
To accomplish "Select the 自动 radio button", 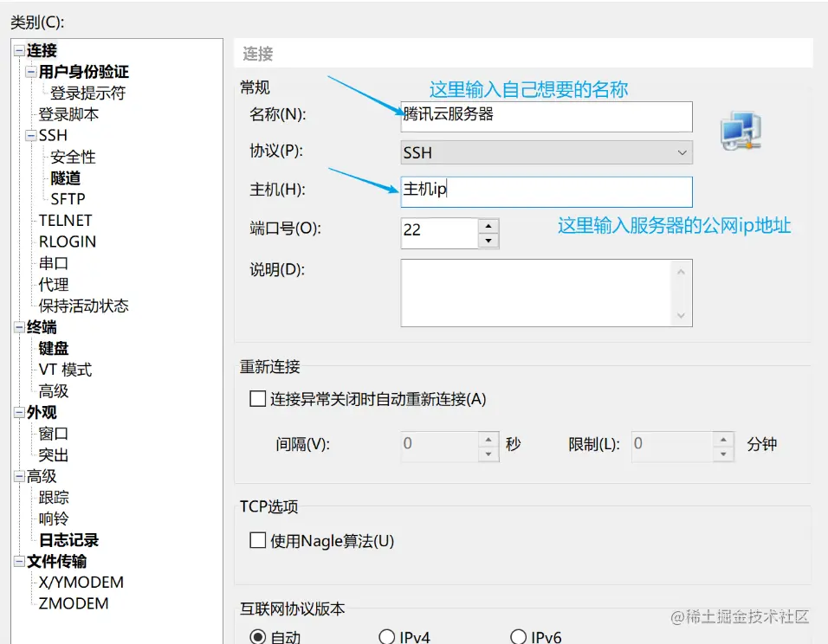I will (x=258, y=636).
